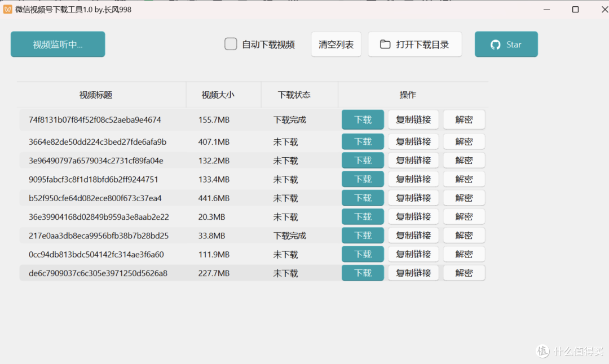Screen dimensions: 609x364
Task: Click 下载完成 status of the 33.8MB video
Action: pyautogui.click(x=290, y=236)
